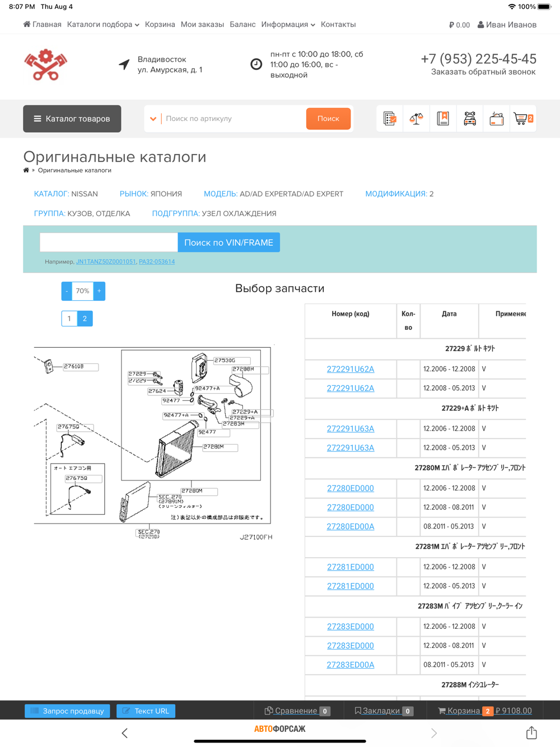Switch to diagram page 2

click(85, 319)
